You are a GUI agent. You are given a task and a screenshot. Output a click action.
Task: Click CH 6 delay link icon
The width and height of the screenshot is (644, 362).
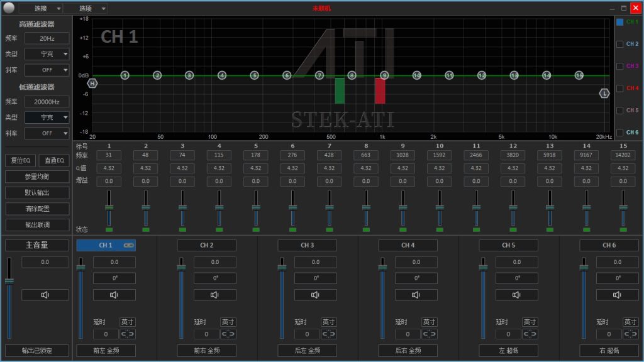[630, 334]
